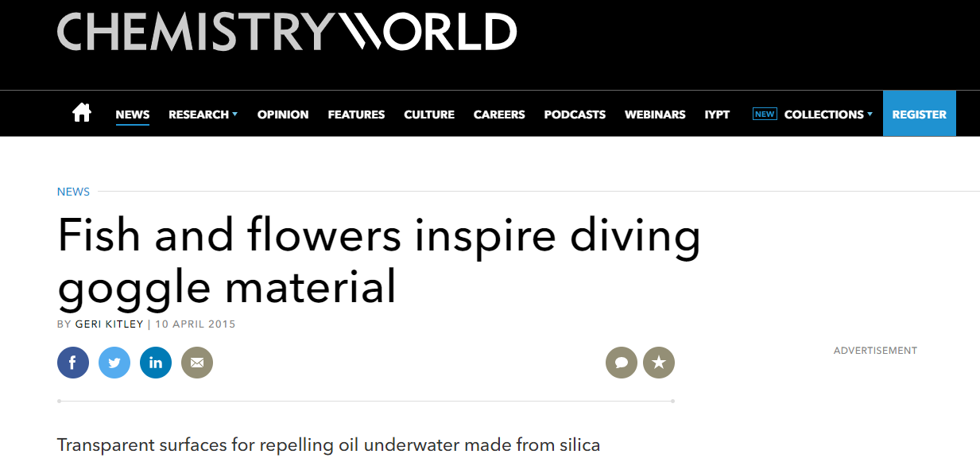
Task: Share article on Twitter
Action: (x=114, y=363)
